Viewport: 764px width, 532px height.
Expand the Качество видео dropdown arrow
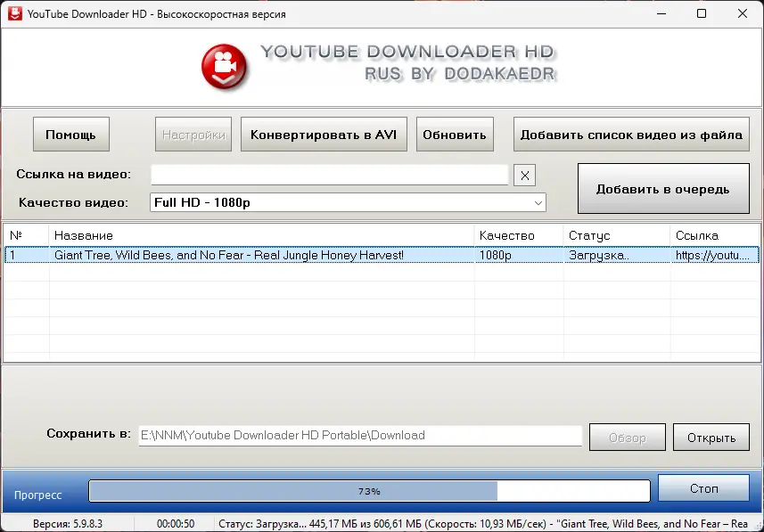tap(538, 202)
